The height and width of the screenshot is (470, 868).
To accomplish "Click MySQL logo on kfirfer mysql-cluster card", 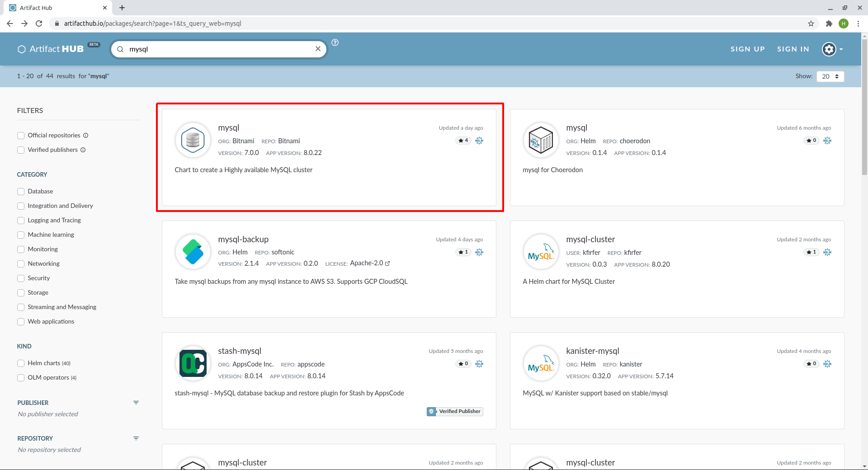I will [541, 252].
